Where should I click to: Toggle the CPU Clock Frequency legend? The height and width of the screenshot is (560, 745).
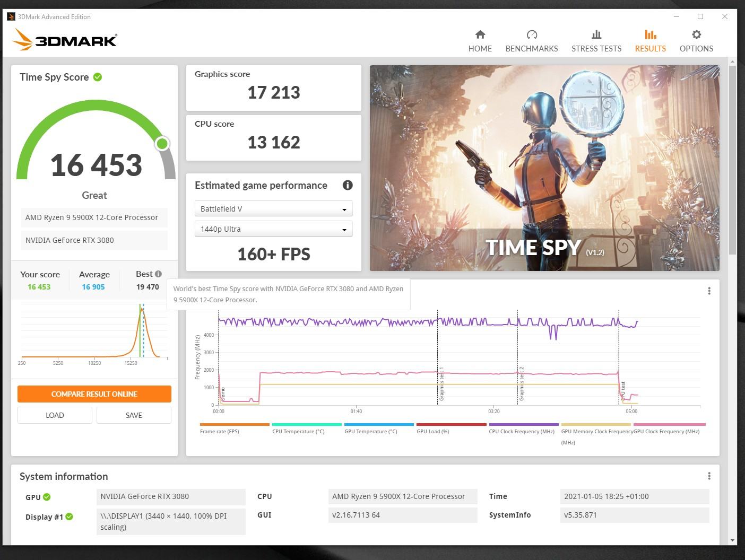pyautogui.click(x=523, y=428)
